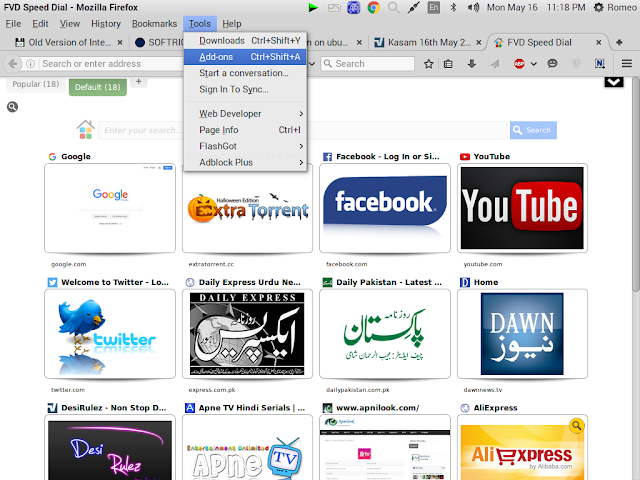The width and height of the screenshot is (640, 480).
Task: Expand the black chevron panel toggle
Action: click(613, 82)
